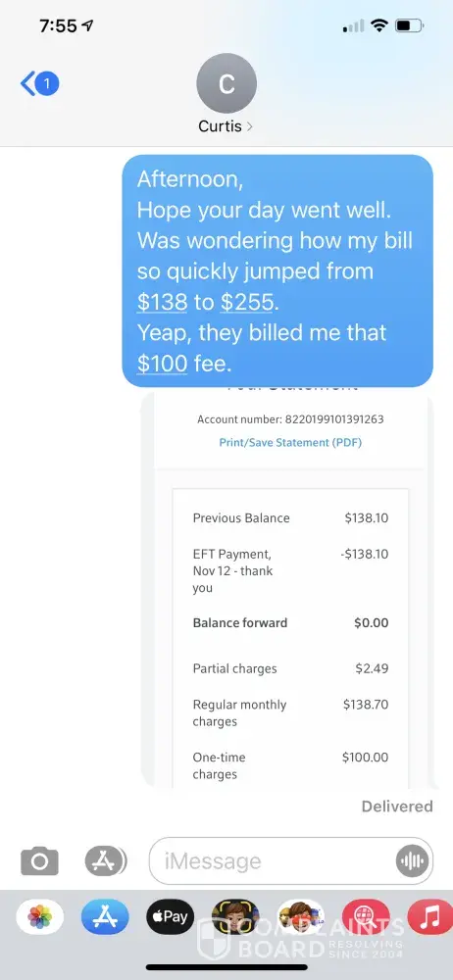Viewport: 453px width, 980px height.
Task: Tap the blue Afternoon message bubble
Action: [277, 270]
